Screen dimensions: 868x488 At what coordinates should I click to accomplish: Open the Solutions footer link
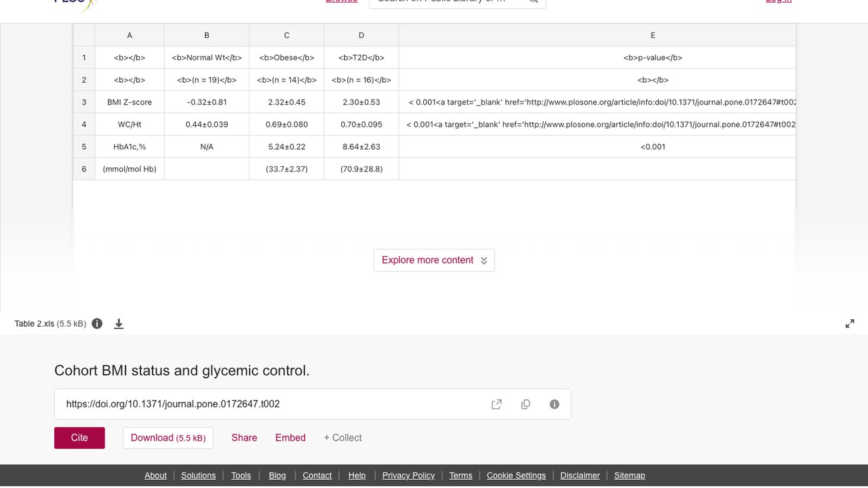point(198,476)
